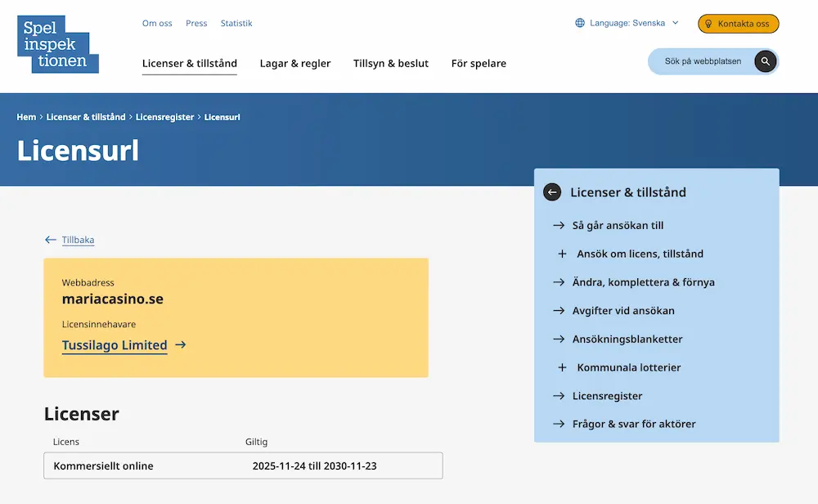Open the Tussilago Limited license holder link

click(x=115, y=345)
